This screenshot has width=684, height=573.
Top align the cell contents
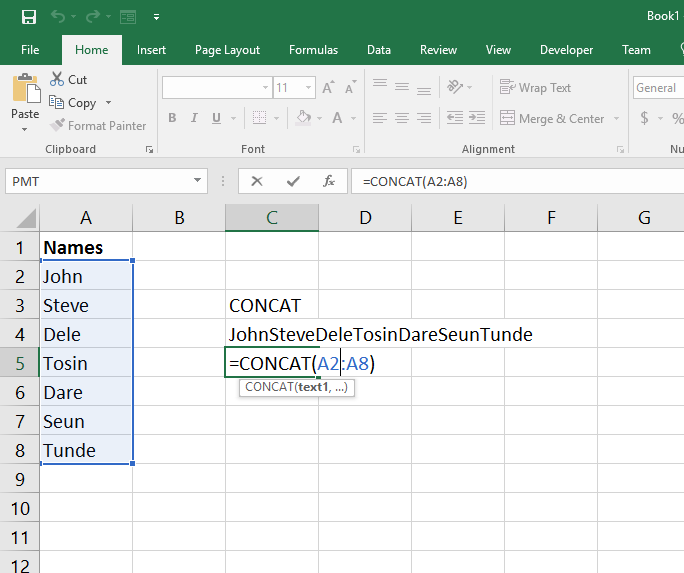click(380, 85)
